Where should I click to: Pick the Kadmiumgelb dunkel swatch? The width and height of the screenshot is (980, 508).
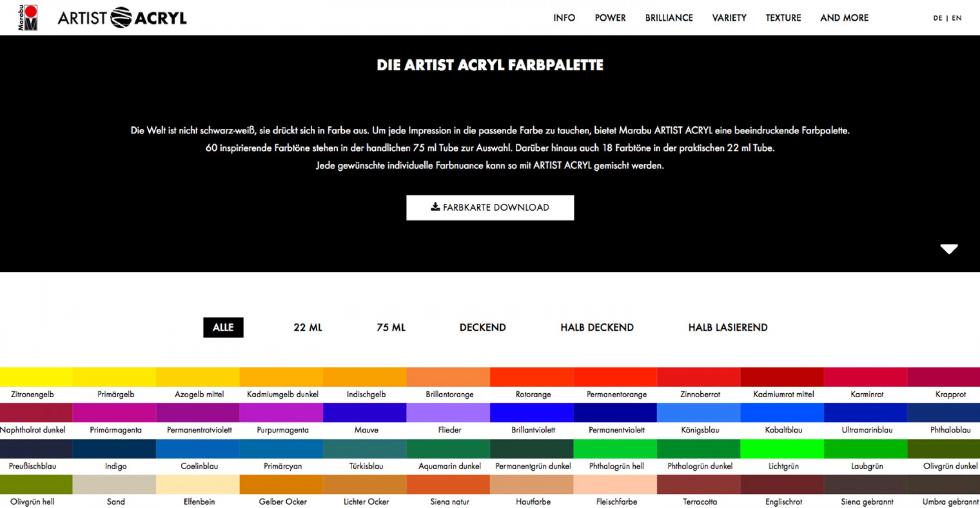click(x=281, y=377)
